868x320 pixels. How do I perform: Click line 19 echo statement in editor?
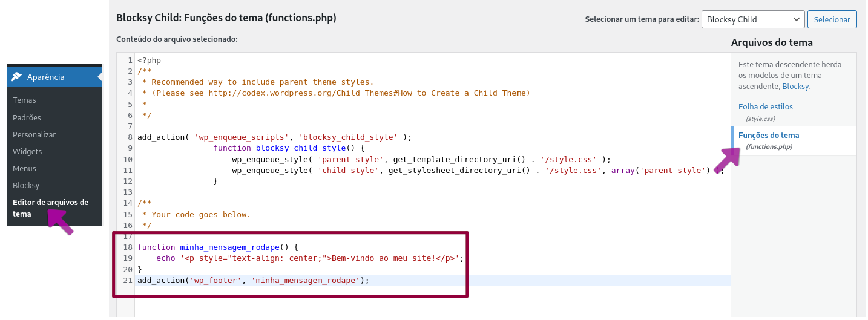click(x=310, y=258)
